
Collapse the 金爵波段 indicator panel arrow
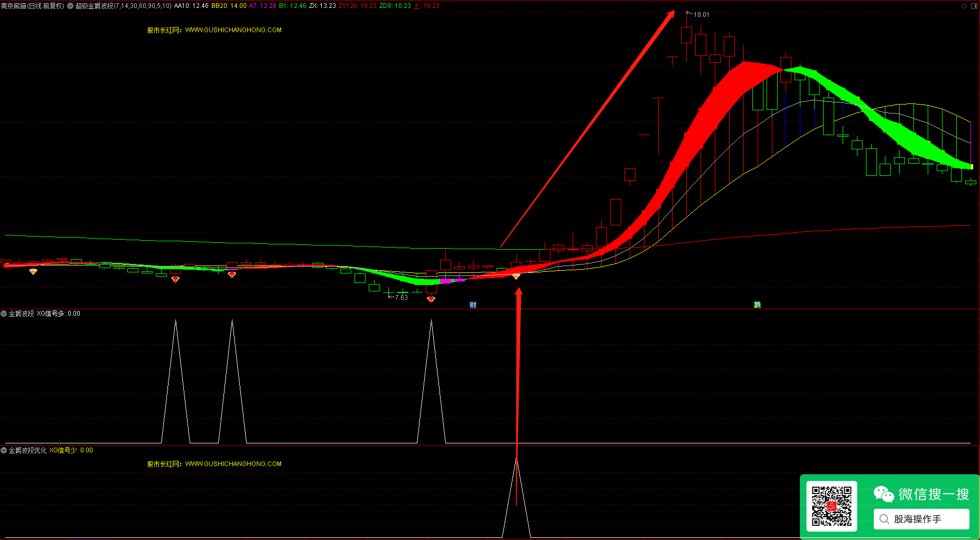[x=4, y=314]
